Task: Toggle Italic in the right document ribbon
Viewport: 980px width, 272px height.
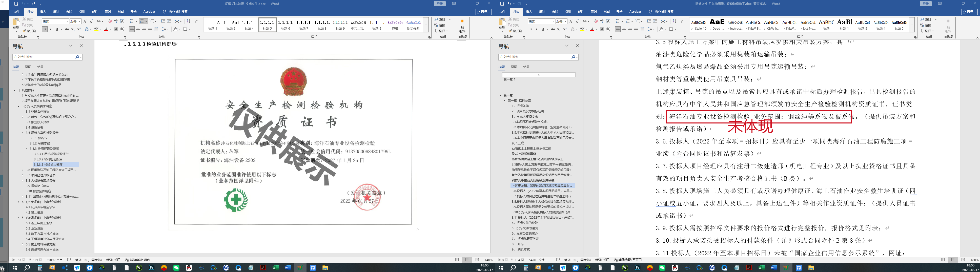Action: coord(536,29)
